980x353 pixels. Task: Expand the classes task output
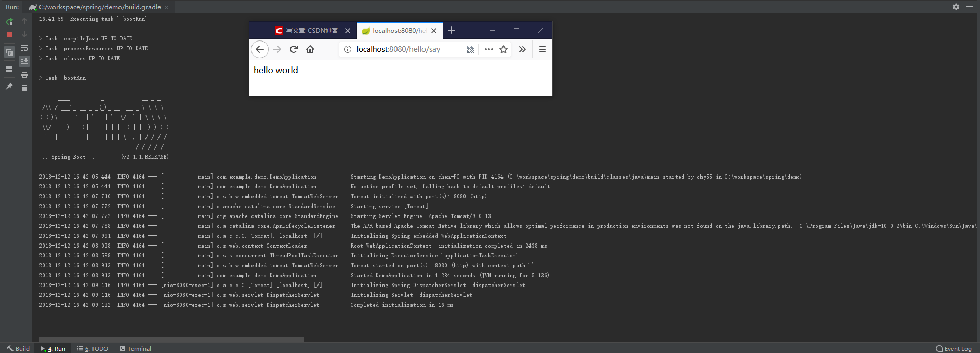pyautogui.click(x=41, y=58)
